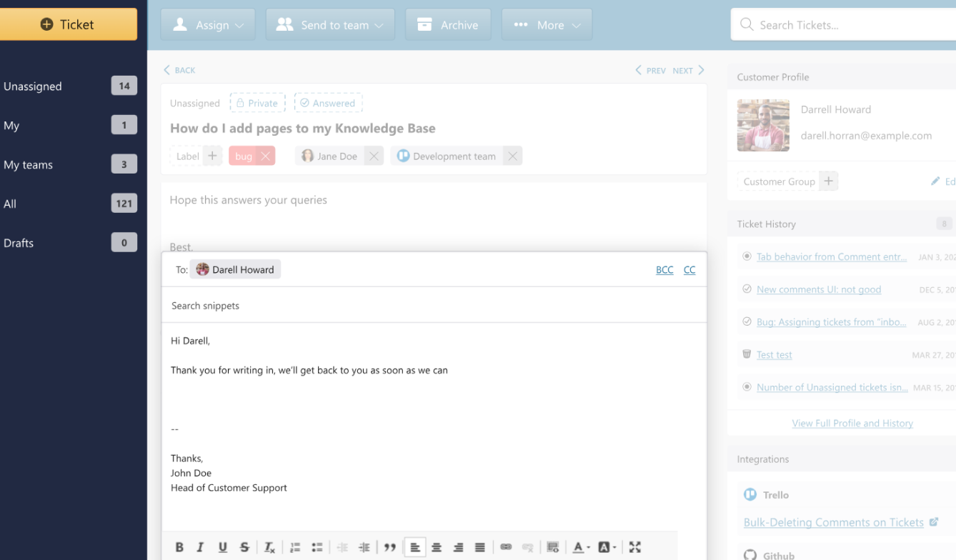Add a Customer Group with plus
The width and height of the screenshot is (956, 560).
(828, 181)
